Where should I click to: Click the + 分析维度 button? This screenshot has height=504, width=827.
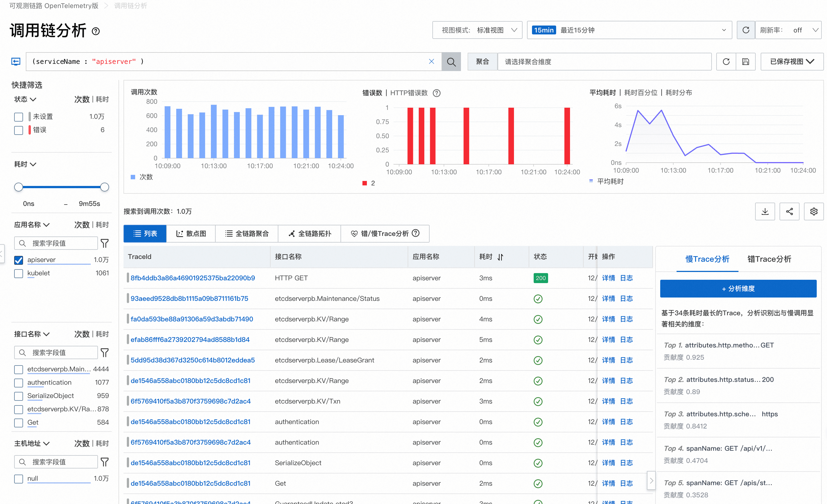[x=738, y=289]
